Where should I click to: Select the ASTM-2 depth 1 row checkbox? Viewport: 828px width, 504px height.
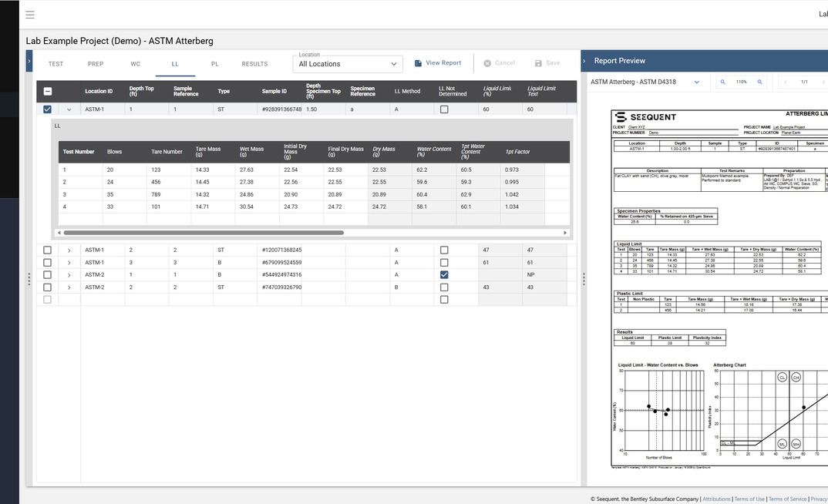coord(48,275)
